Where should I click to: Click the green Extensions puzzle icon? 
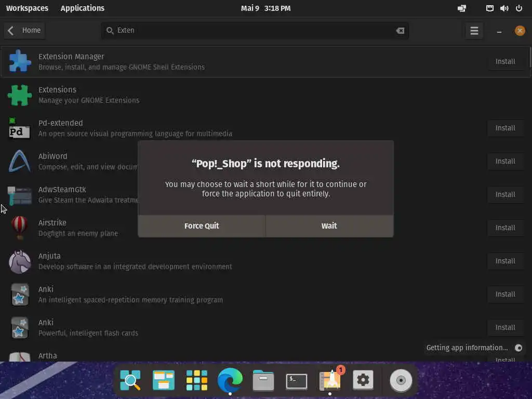(x=20, y=95)
